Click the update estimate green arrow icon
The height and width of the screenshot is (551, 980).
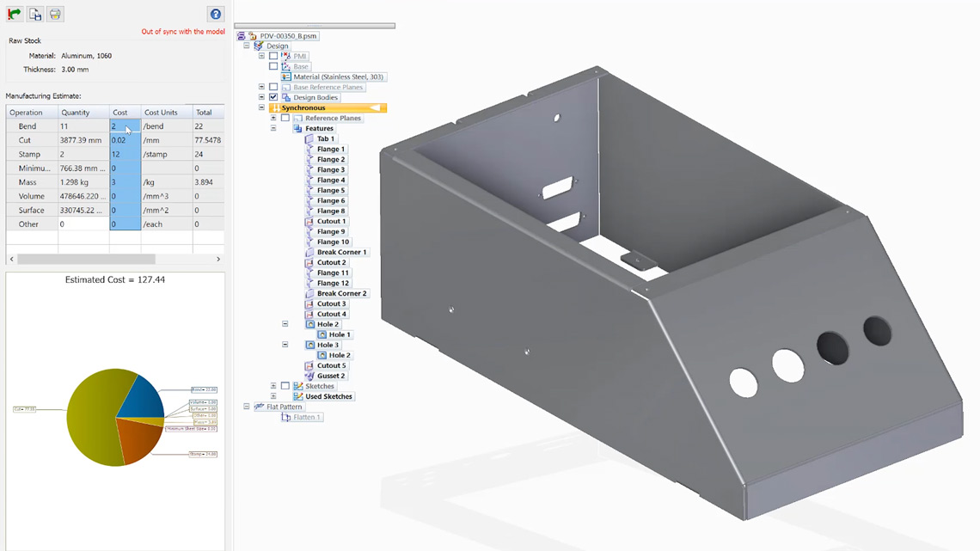pyautogui.click(x=15, y=14)
